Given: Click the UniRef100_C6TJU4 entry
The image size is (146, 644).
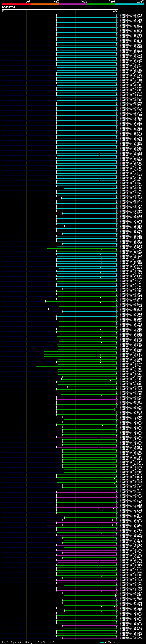Looking at the screenshot, I should pyautogui.click(x=131, y=115).
